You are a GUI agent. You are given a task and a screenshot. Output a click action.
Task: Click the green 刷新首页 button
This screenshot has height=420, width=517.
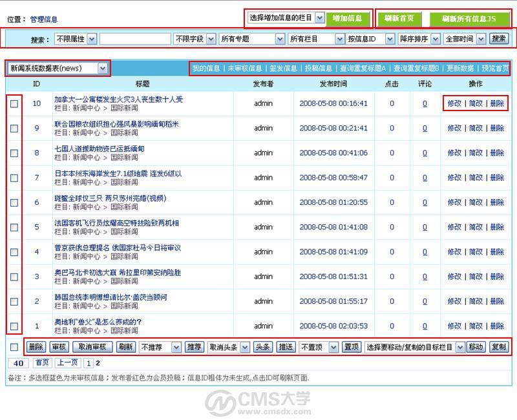click(x=399, y=19)
